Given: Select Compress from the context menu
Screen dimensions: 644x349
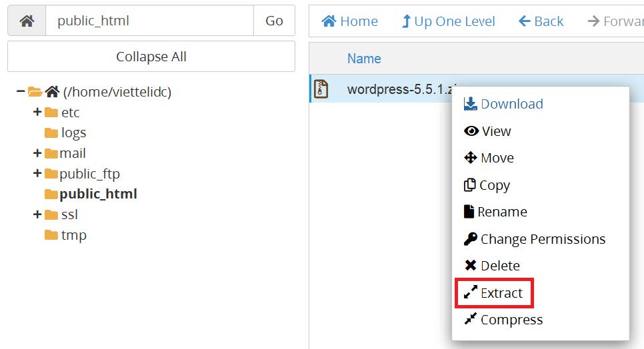Looking at the screenshot, I should pyautogui.click(x=503, y=320).
